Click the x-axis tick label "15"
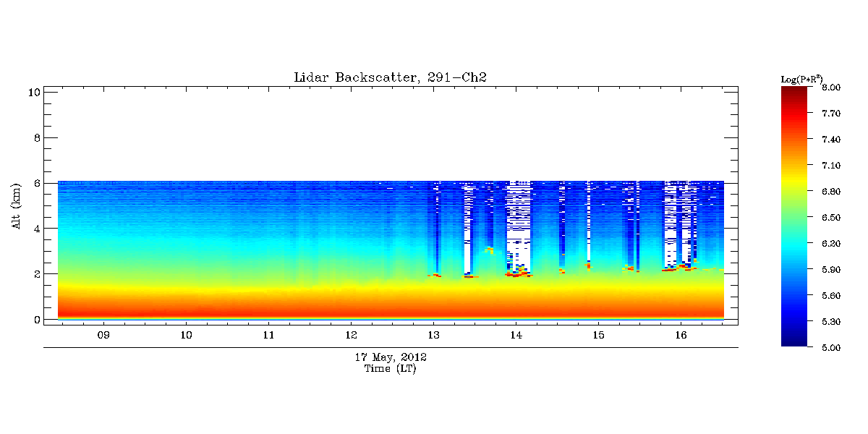This screenshot has height=434, width=868. tap(598, 336)
